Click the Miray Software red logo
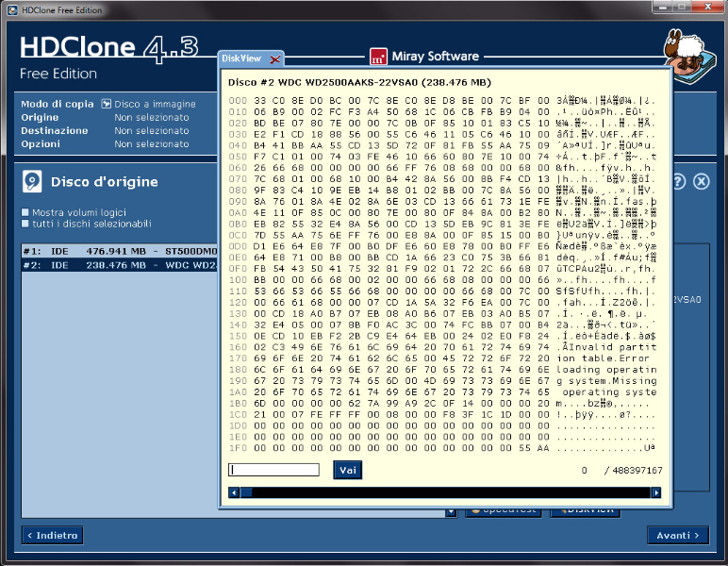Screen dimensions: 728x566 378,58
